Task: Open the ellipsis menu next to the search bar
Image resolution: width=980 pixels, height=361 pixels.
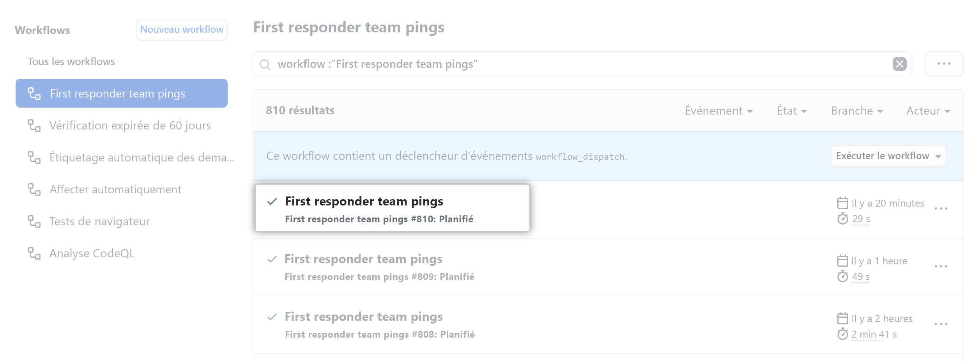Action: 944,64
